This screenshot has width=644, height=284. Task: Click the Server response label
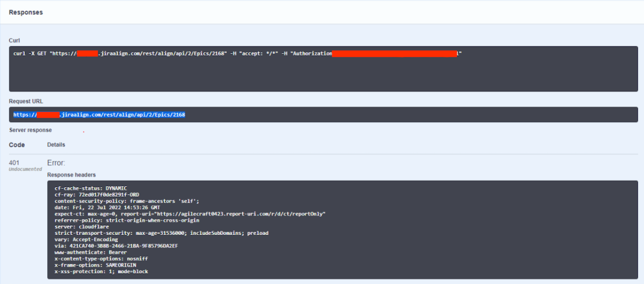pyautogui.click(x=30, y=130)
